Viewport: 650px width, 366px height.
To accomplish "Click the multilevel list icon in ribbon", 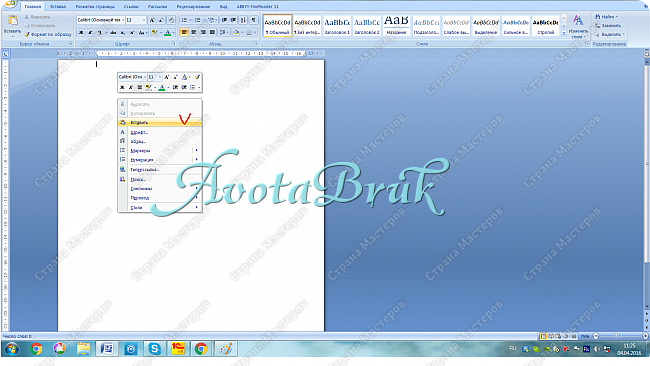I will pos(211,20).
